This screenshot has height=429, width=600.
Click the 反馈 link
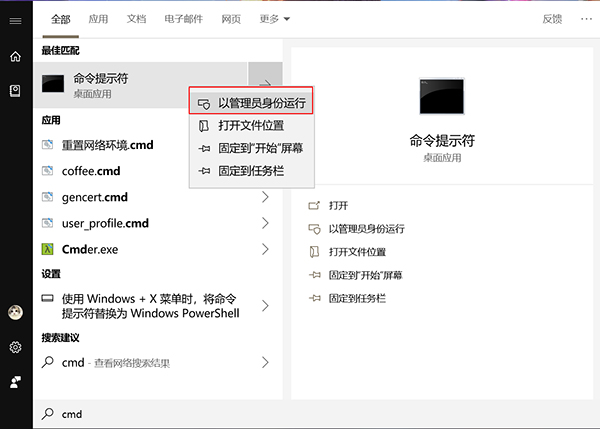552,19
